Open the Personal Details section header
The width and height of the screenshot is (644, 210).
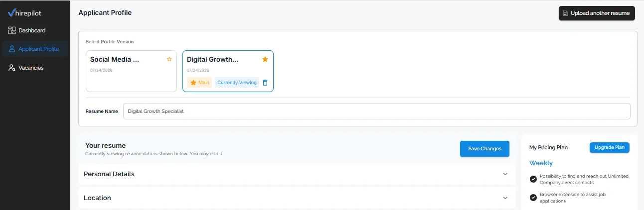(x=297, y=174)
